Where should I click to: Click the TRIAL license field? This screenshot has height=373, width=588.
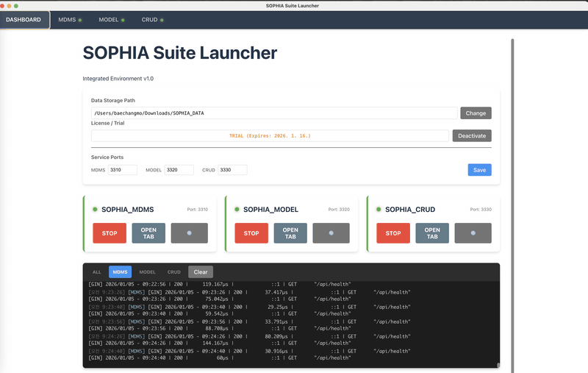pos(270,136)
